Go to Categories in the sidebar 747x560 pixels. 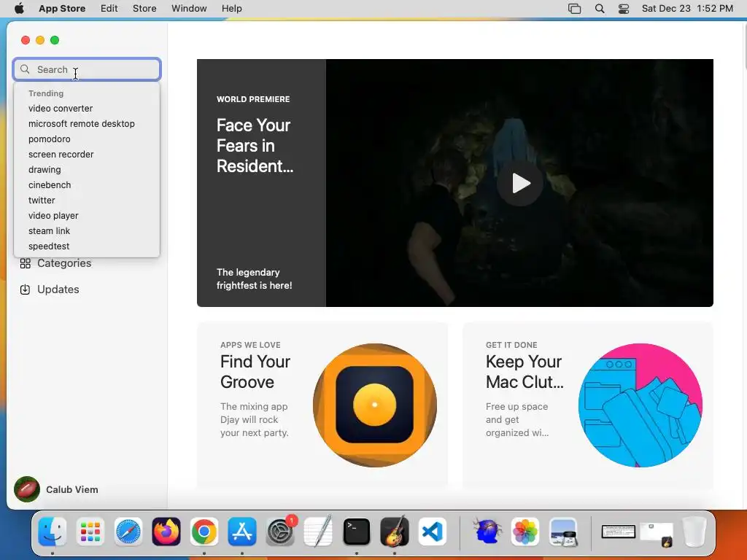click(55, 263)
